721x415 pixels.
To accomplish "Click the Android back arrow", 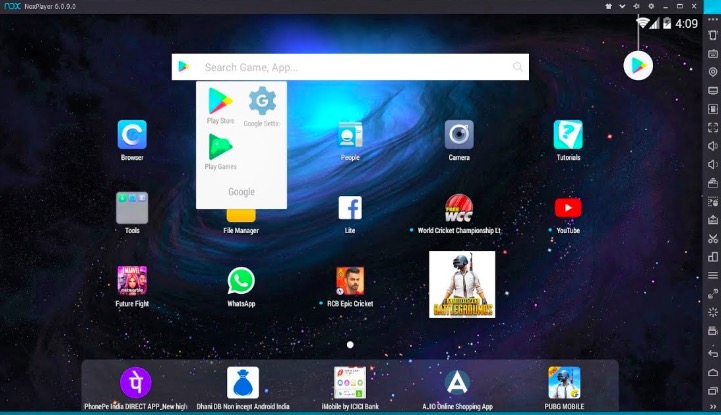I will pos(713,353).
